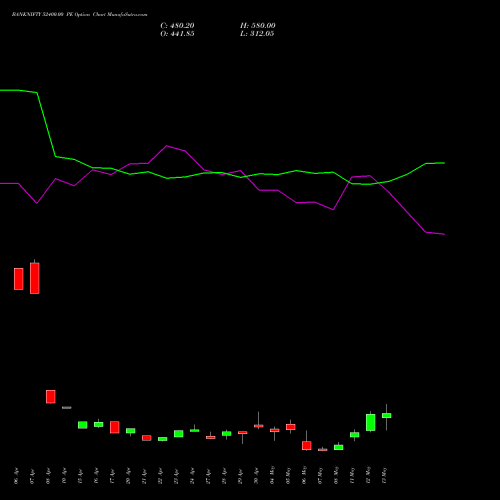Click the 20 Apr date label

click(129, 476)
